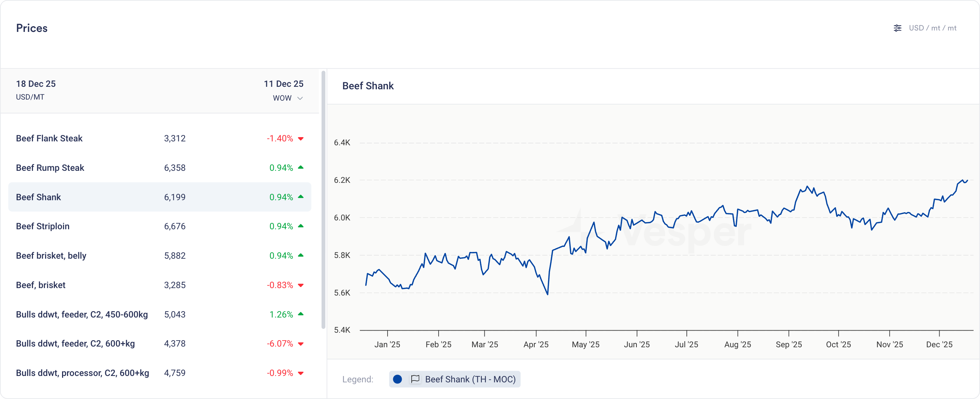Click Beef Striploin product name
Image resolution: width=980 pixels, height=399 pixels.
pos(43,226)
